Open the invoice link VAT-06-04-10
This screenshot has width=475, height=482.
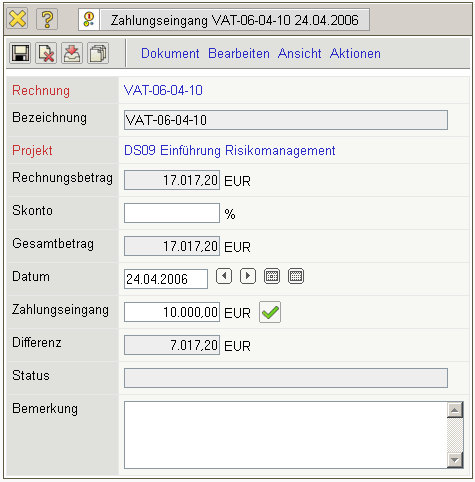(163, 90)
